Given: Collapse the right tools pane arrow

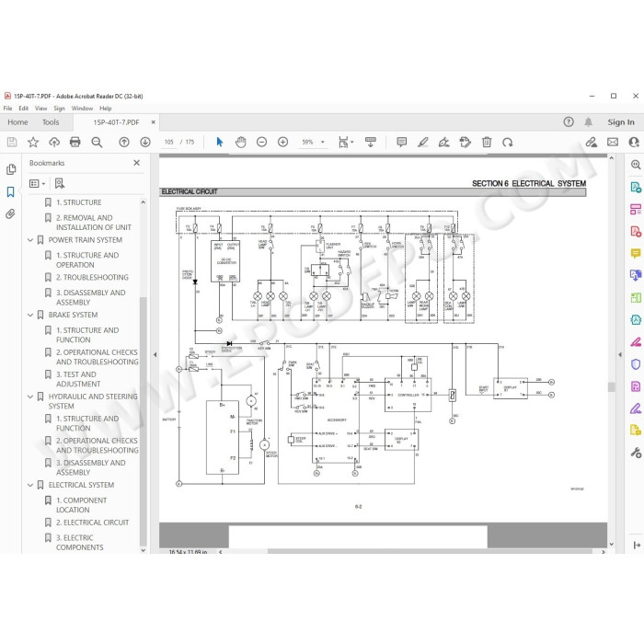Looking at the screenshot, I should (x=620, y=354).
